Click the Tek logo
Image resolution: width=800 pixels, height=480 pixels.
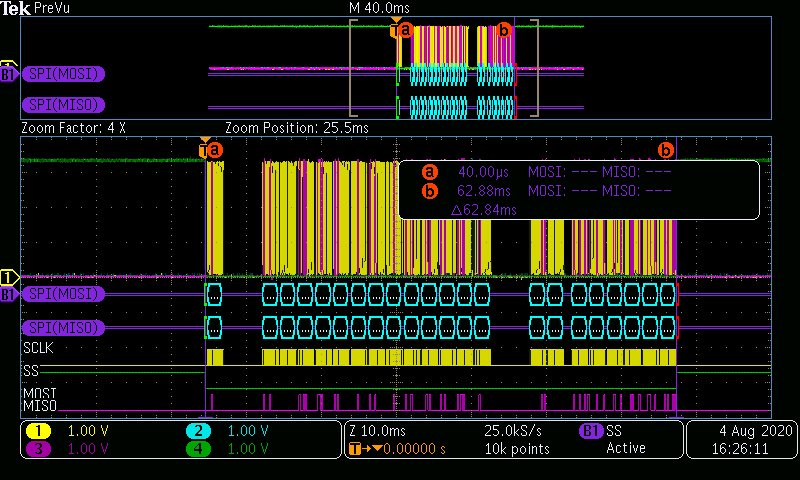pyautogui.click(x=15, y=8)
